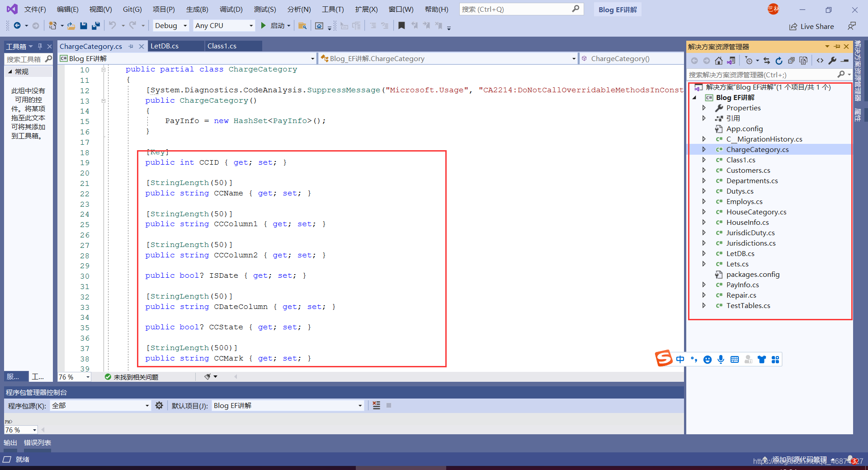Click pending changes filter clock icon
The image size is (868, 470).
[x=749, y=61]
